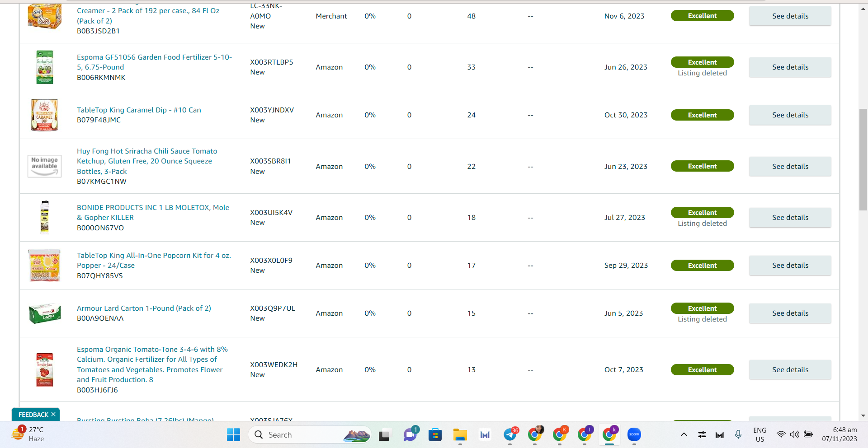This screenshot has width=868, height=448.
Task: Click the 'No image available' placeholder thumbnail
Action: click(x=44, y=166)
